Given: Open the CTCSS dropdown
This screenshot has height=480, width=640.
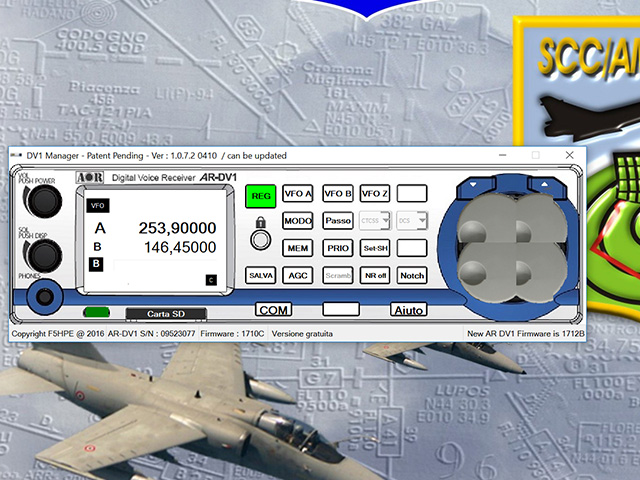Looking at the screenshot, I should 375,221.
